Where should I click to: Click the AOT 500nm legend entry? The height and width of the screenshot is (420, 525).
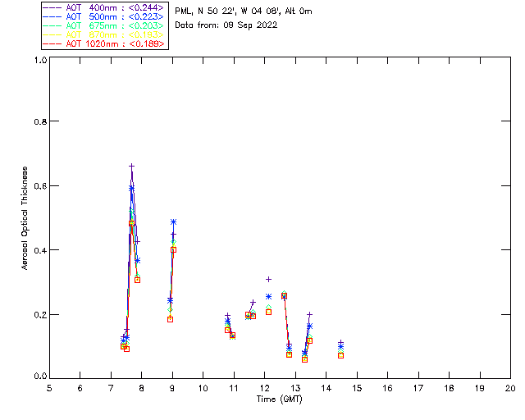coord(103,16)
